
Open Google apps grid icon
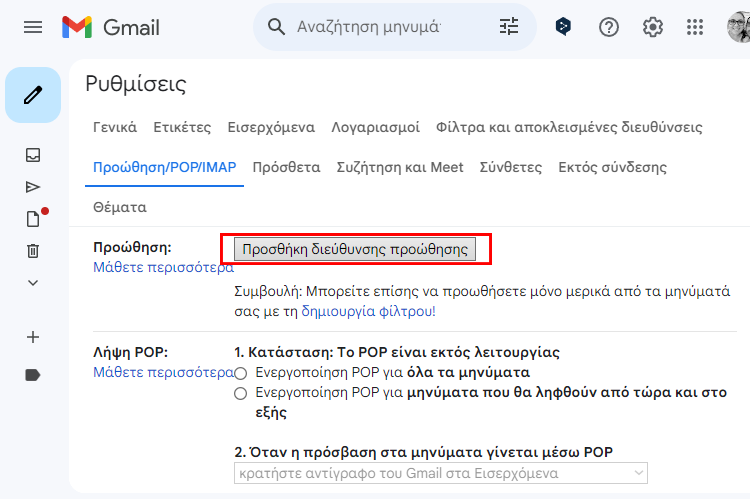695,27
